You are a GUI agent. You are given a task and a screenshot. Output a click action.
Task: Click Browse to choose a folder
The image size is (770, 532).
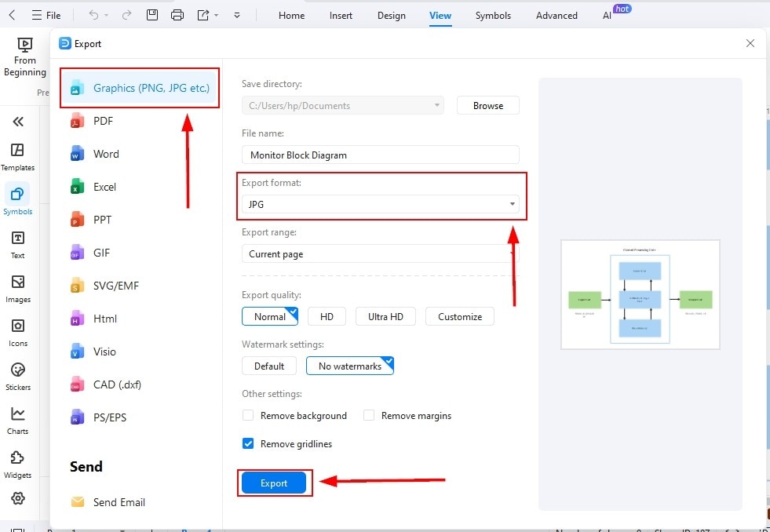pos(487,104)
